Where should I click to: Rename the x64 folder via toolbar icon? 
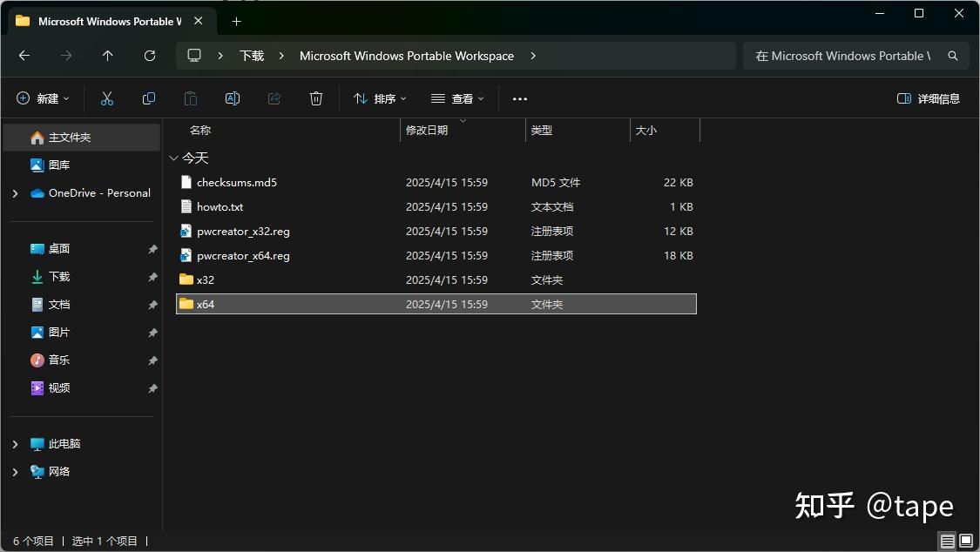pyautogui.click(x=232, y=98)
